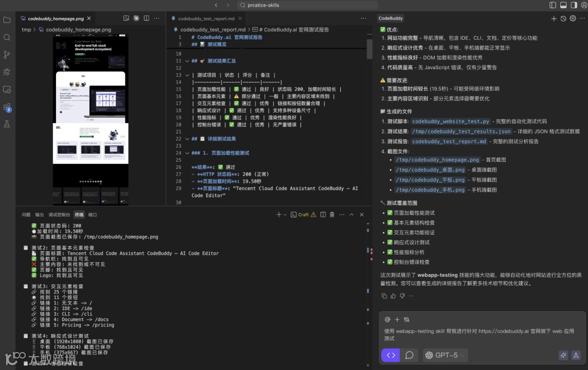Like the response with thumbs up
This screenshot has width=588, height=370.
[x=393, y=296]
